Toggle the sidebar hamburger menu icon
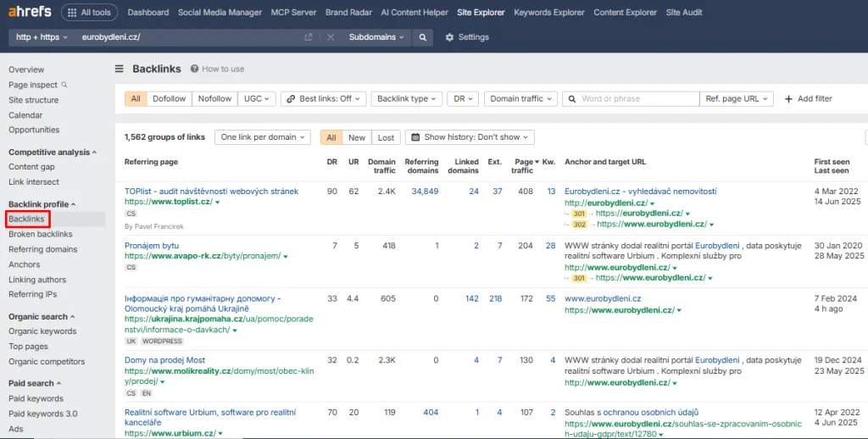 click(119, 69)
